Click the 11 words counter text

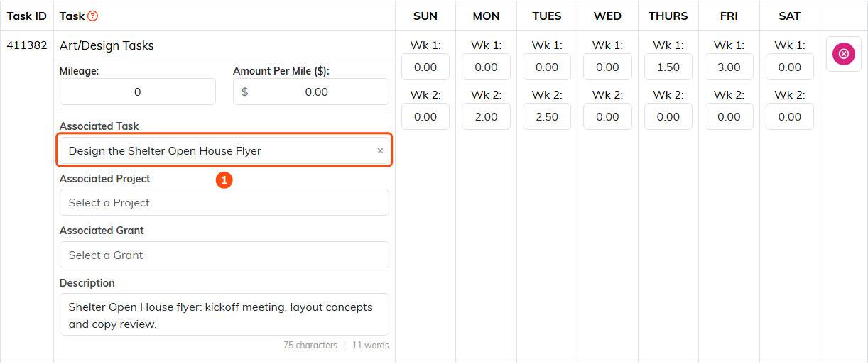[371, 346]
